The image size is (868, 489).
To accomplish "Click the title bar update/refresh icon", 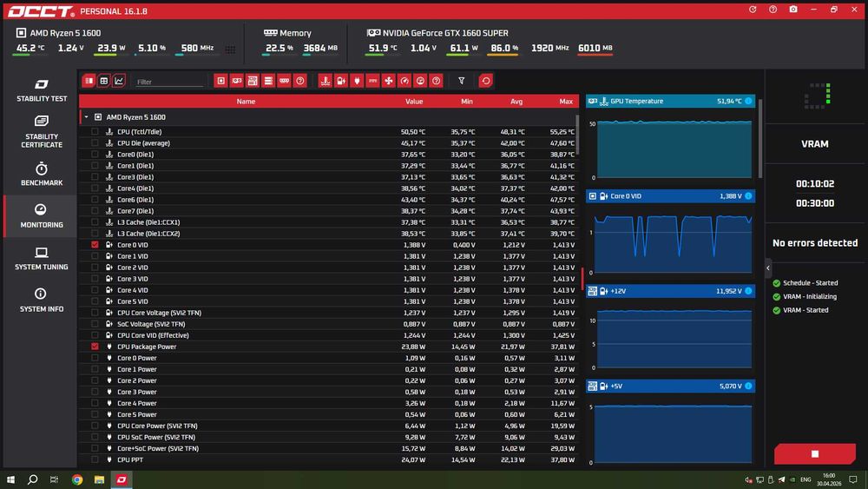I will tap(753, 10).
